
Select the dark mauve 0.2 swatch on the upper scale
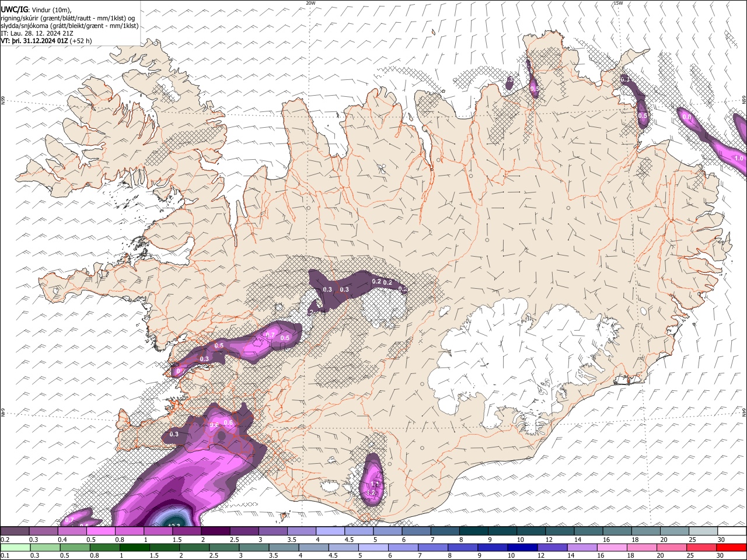click(x=15, y=531)
